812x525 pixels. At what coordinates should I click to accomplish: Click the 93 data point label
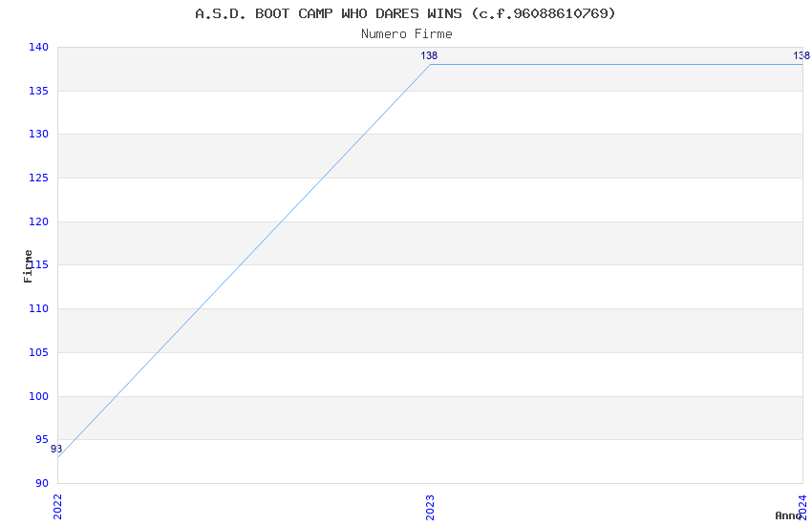pyautogui.click(x=56, y=449)
